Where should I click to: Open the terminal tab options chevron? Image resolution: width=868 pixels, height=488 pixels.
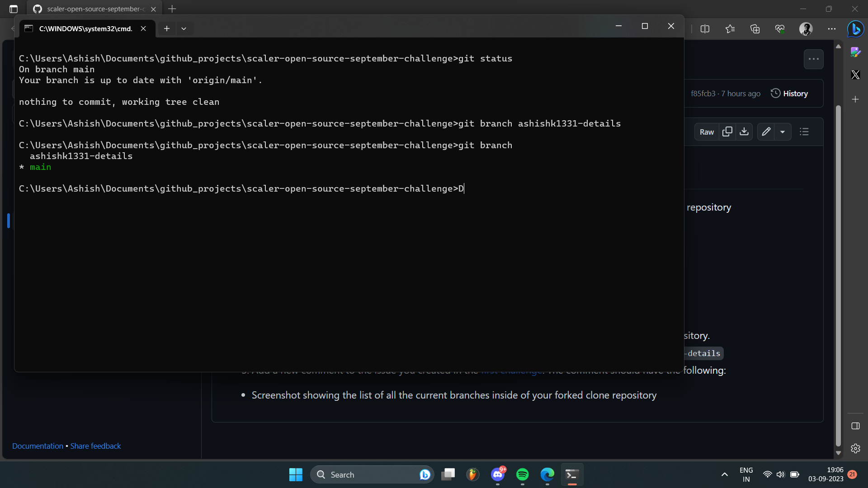pos(184,28)
